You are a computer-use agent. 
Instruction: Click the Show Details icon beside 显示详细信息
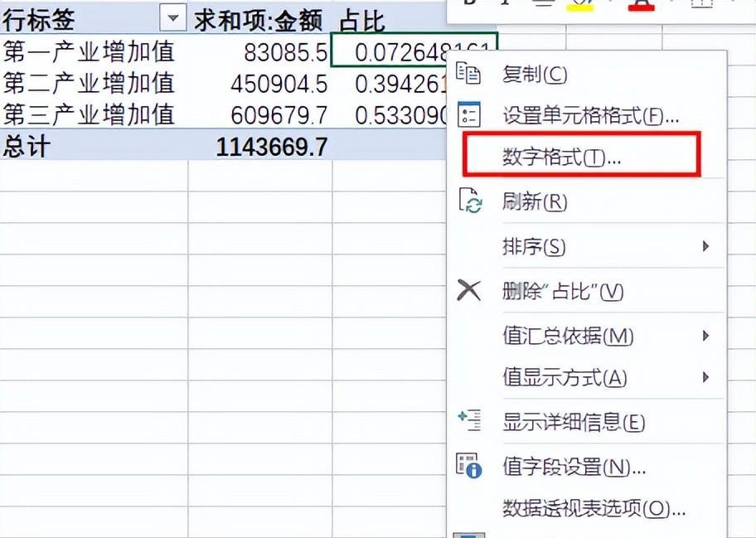469,420
